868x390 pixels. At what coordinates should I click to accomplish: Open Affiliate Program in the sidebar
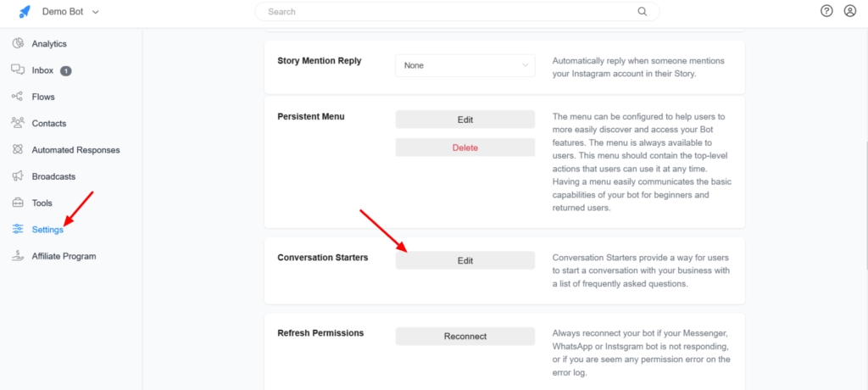(x=64, y=256)
